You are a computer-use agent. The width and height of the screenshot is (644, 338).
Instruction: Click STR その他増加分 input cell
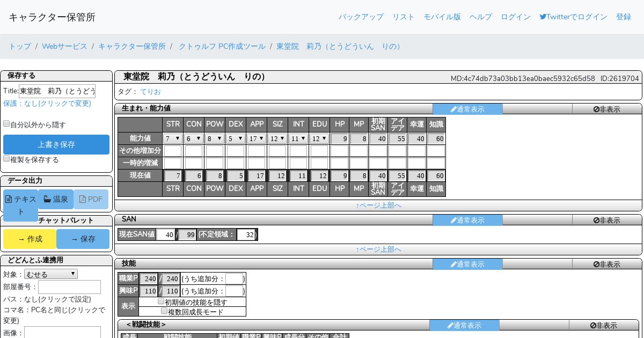pyautogui.click(x=173, y=151)
